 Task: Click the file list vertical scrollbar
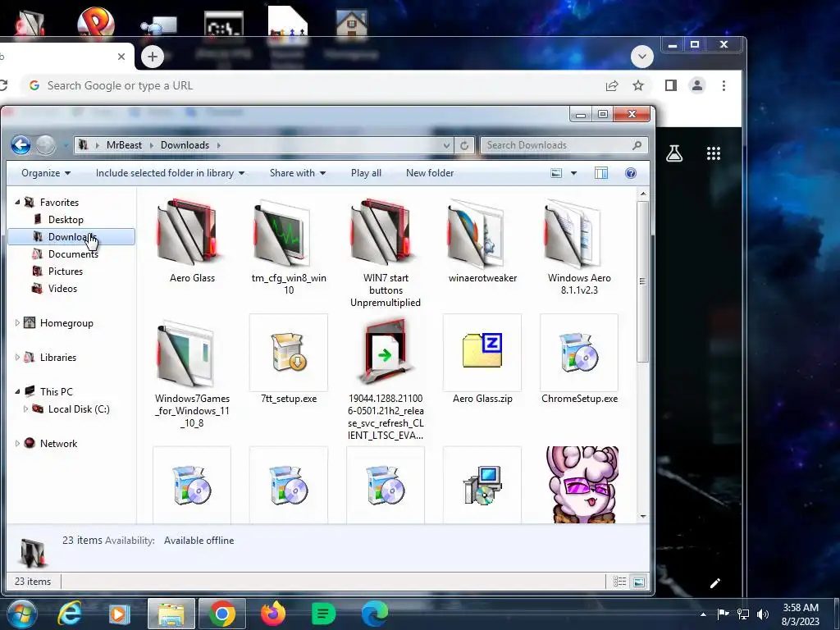[643, 281]
